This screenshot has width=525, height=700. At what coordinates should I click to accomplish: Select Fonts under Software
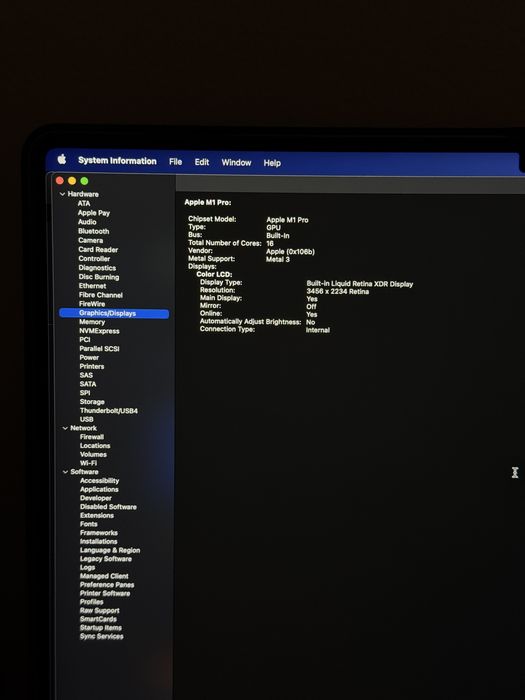89,524
